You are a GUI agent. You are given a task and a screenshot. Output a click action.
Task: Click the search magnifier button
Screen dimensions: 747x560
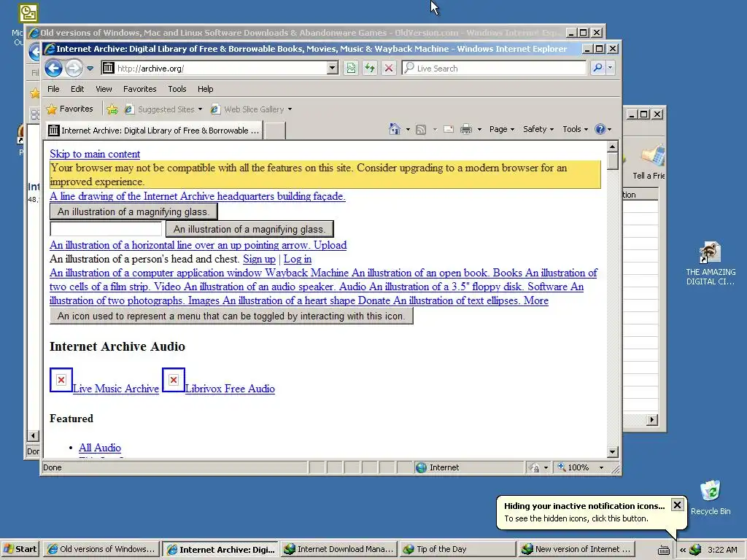pyautogui.click(x=597, y=68)
